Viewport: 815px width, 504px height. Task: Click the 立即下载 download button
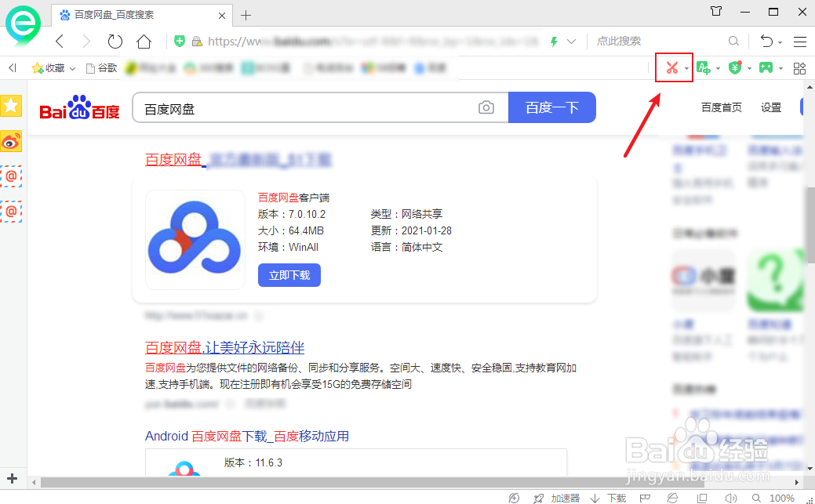pyautogui.click(x=289, y=275)
